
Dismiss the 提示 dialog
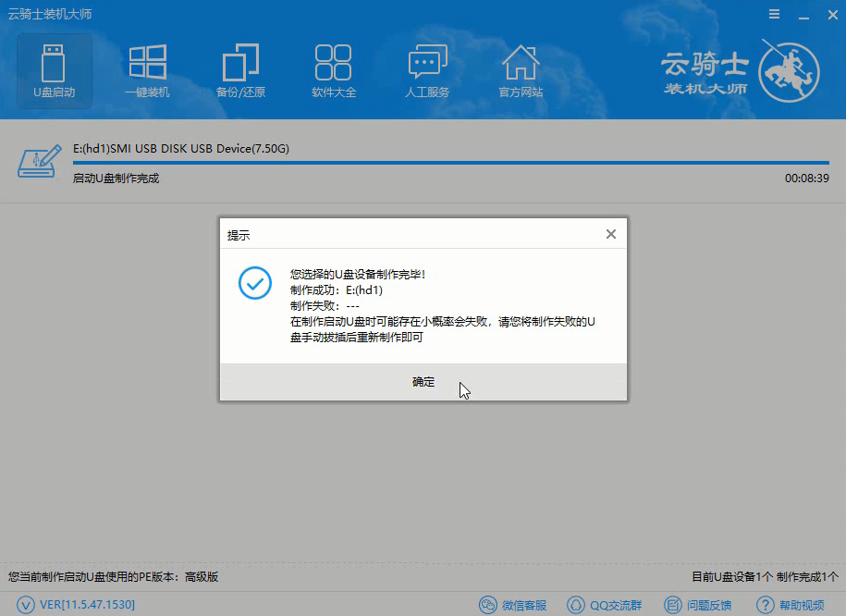click(x=610, y=234)
